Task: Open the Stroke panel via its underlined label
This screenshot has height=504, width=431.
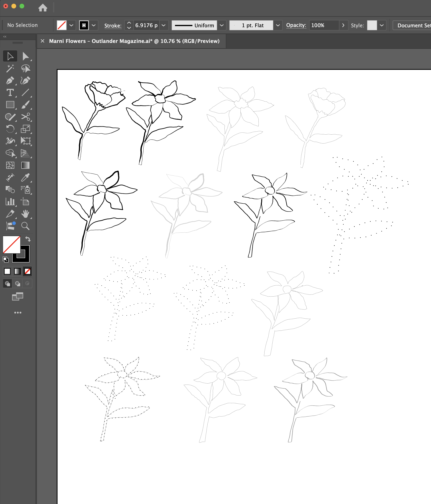Action: [x=113, y=25]
